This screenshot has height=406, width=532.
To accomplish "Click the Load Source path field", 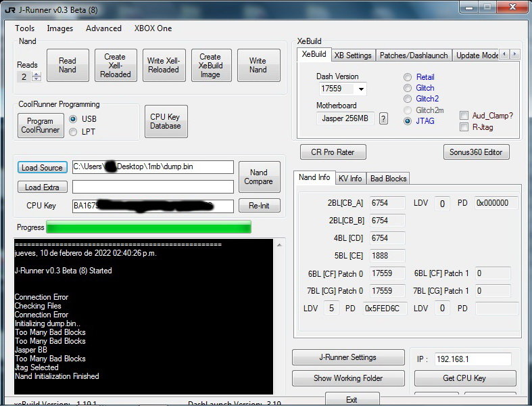I will click(x=153, y=167).
